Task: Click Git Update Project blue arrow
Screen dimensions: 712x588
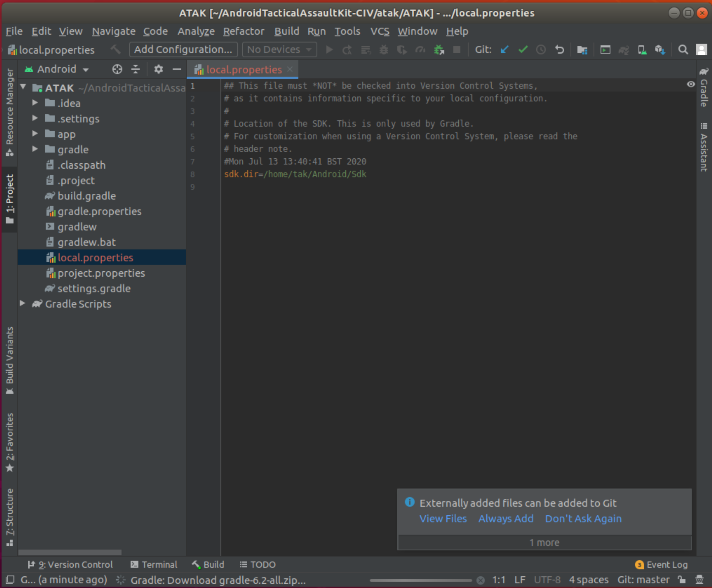Action: [504, 50]
